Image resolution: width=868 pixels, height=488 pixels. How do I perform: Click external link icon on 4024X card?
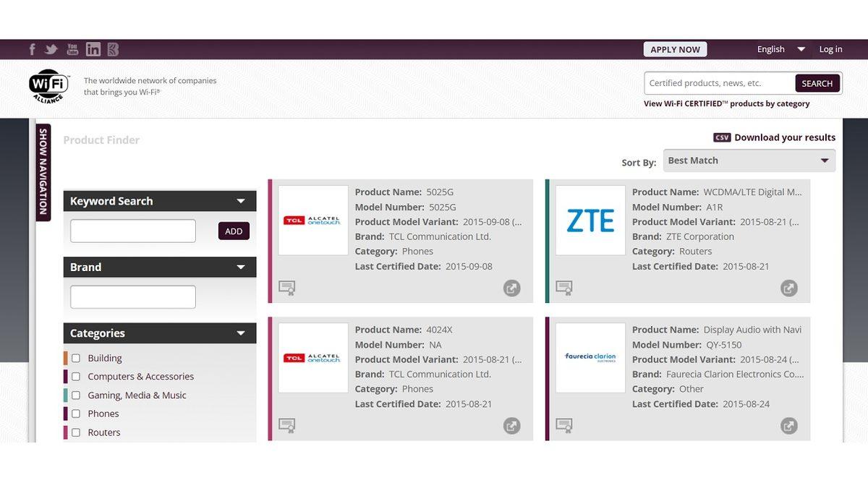click(511, 425)
